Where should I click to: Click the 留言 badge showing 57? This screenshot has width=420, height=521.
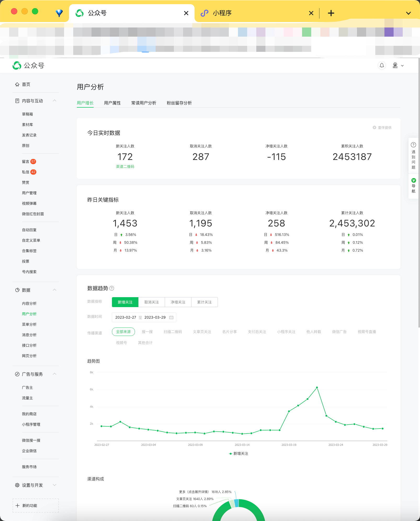point(33,162)
